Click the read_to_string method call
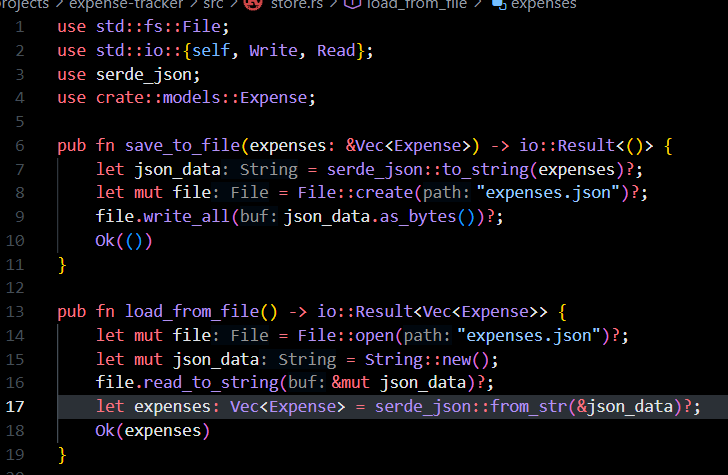The height and width of the screenshot is (475, 728). click(210, 383)
